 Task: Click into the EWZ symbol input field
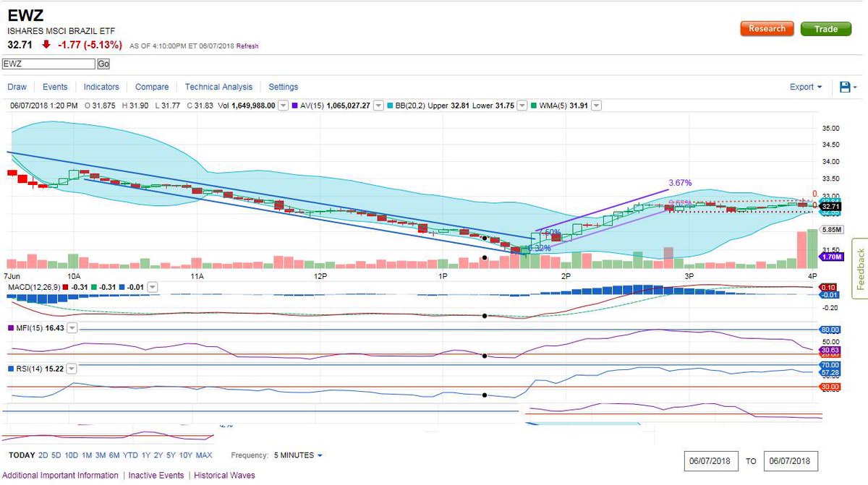(48, 64)
